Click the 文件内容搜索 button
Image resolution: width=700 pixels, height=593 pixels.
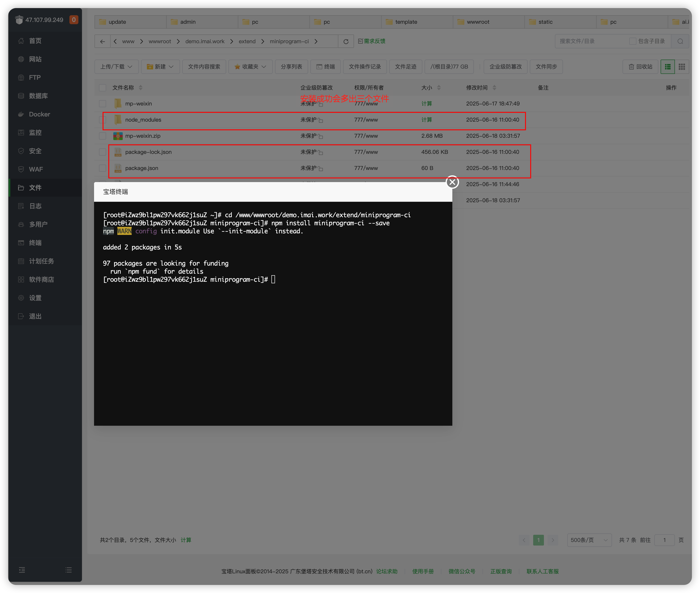click(x=204, y=67)
